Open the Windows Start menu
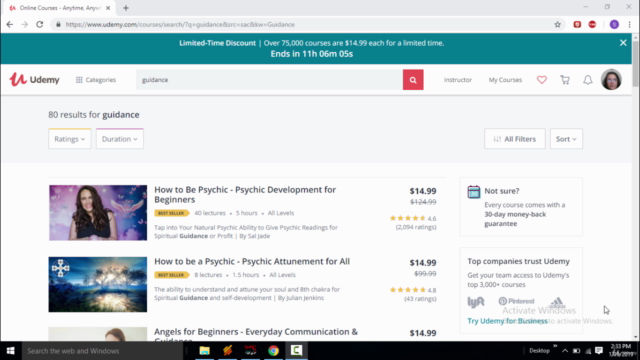Screen dimensions: 640x360 coord(11,351)
